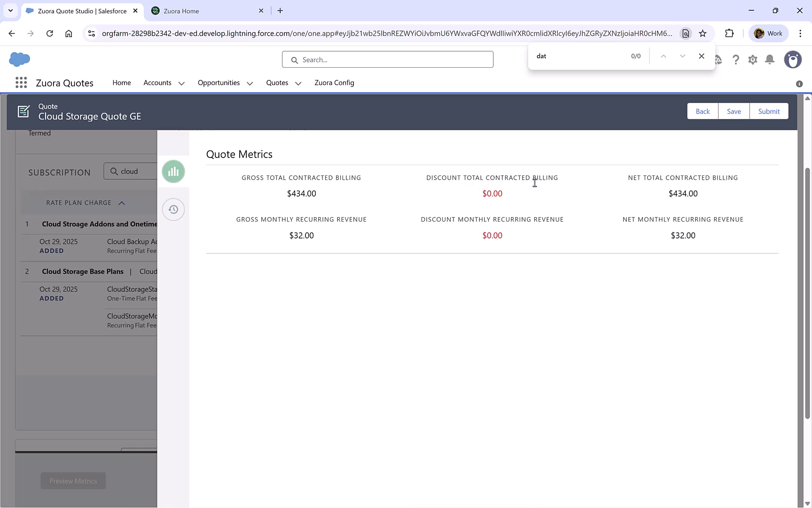The image size is (812, 508).
Task: Open the browser extensions puzzle icon
Action: [729, 33]
